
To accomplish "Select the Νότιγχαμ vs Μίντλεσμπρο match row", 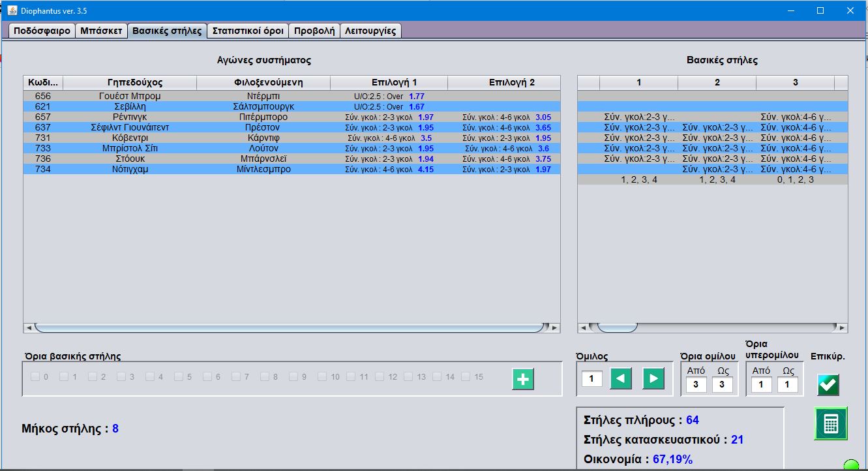I will click(x=292, y=169).
